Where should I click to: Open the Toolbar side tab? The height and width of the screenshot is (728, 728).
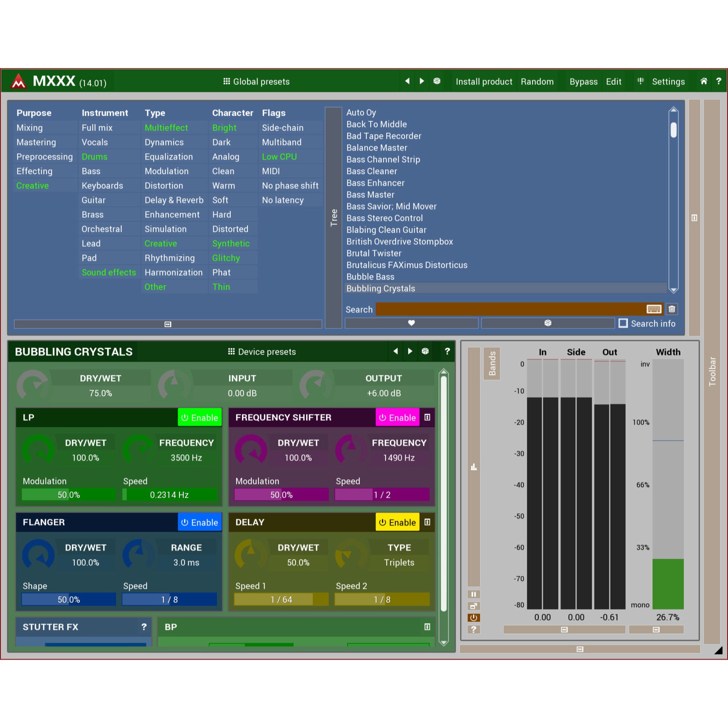(712, 371)
